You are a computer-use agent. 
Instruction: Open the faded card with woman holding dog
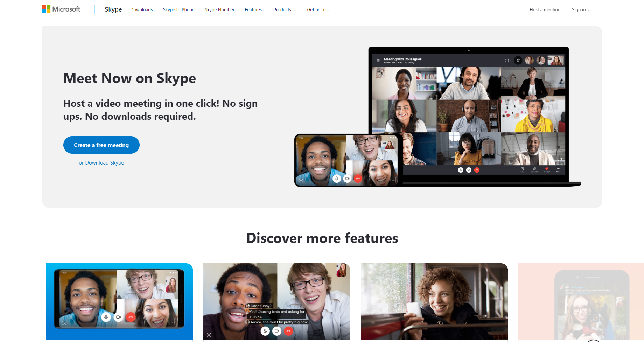pyautogui.click(x=581, y=302)
